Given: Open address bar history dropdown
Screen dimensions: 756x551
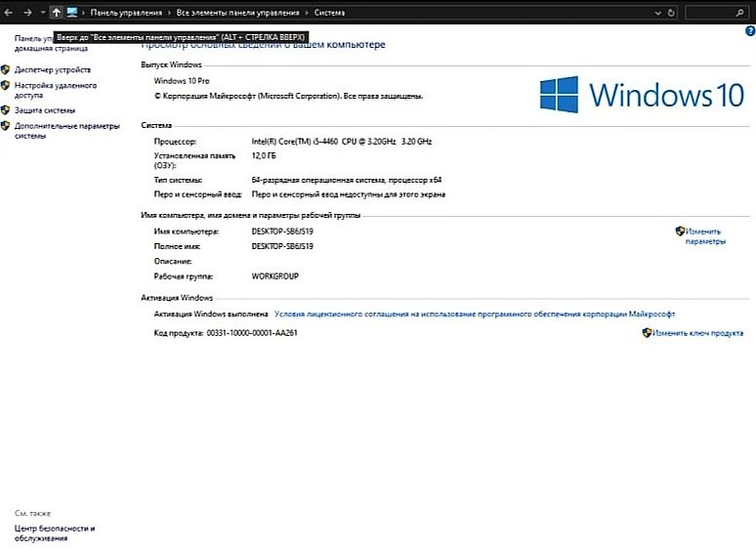Looking at the screenshot, I should (x=657, y=13).
